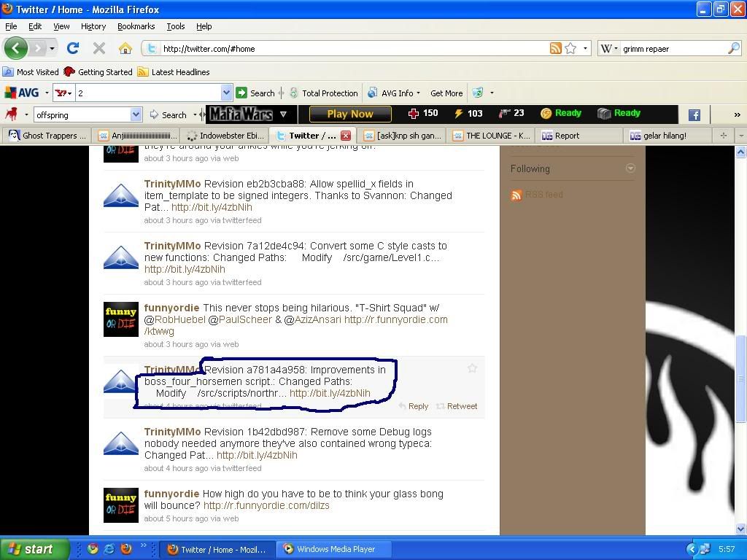Open the Wikipedia search engine dropdown
The width and height of the screenshot is (747, 560).
point(608,49)
